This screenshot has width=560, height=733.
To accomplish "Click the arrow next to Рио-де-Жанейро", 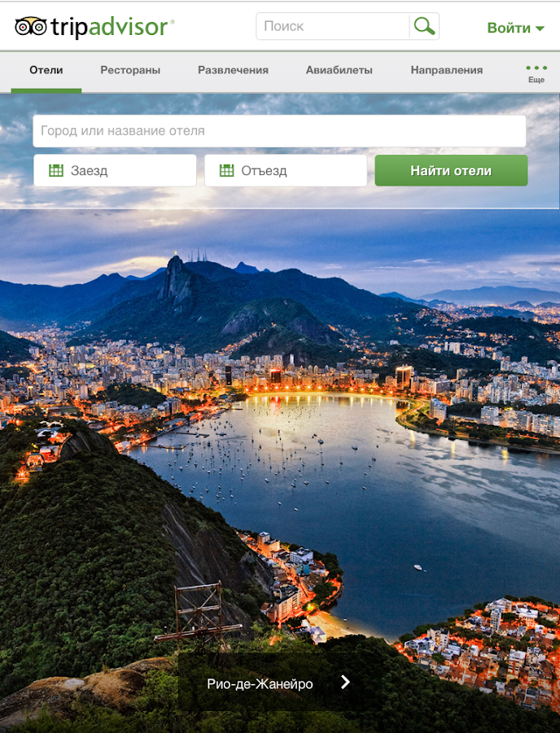I will (345, 683).
